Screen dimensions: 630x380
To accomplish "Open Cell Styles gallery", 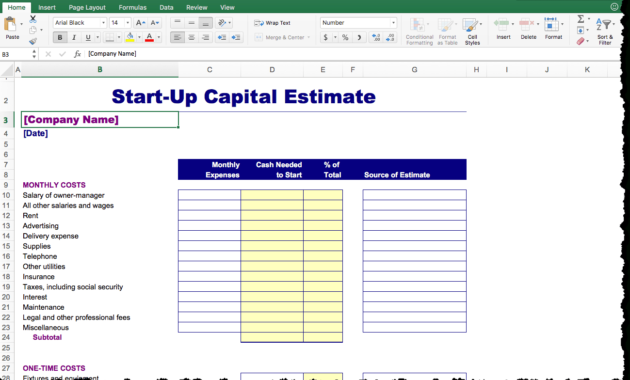I will click(x=472, y=31).
